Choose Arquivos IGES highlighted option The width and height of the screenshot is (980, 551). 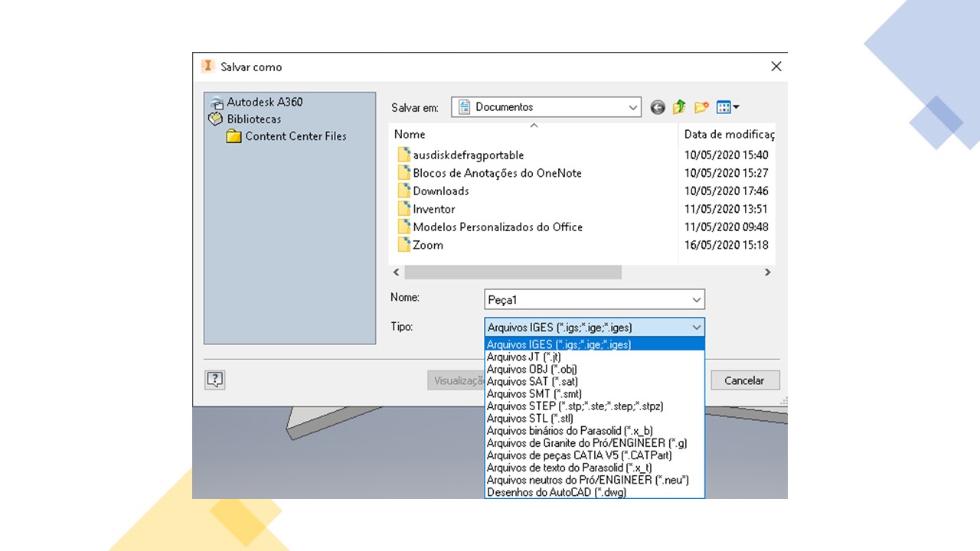coord(594,344)
